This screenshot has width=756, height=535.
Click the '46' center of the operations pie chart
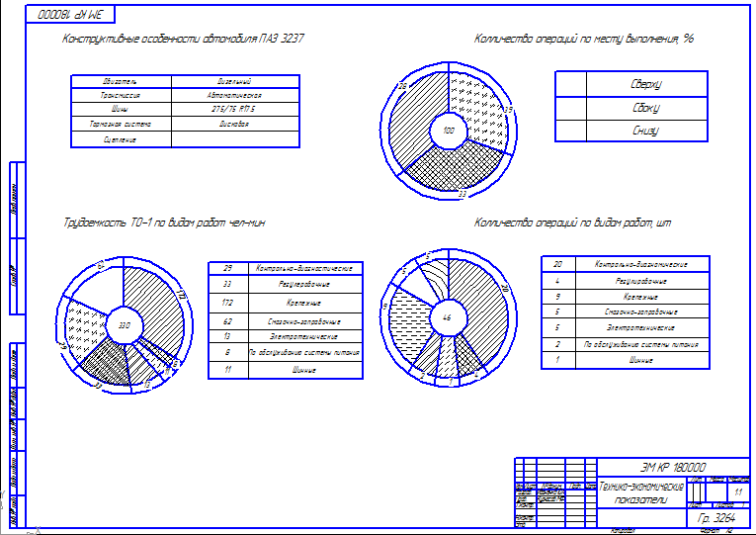coord(447,317)
